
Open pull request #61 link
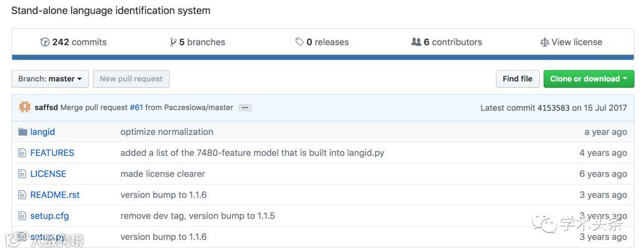click(137, 107)
